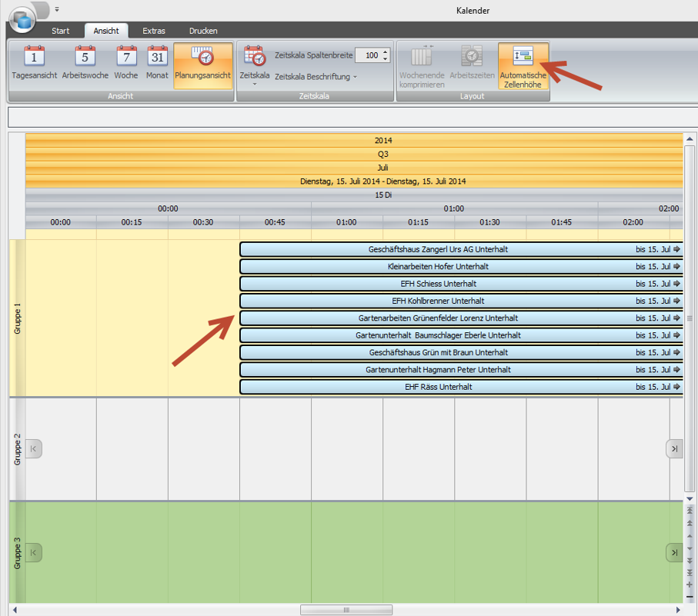Increase Zeitskala Spaltenbreite with up spinner
This screenshot has width=698, height=616.
[386, 52]
